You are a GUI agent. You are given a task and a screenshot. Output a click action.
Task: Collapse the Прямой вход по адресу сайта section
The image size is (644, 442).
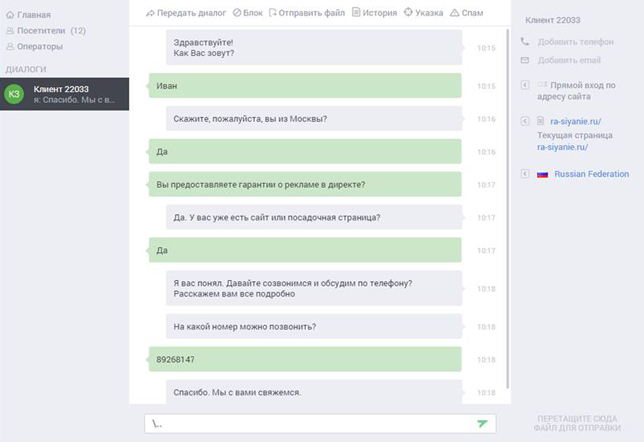tap(525, 85)
